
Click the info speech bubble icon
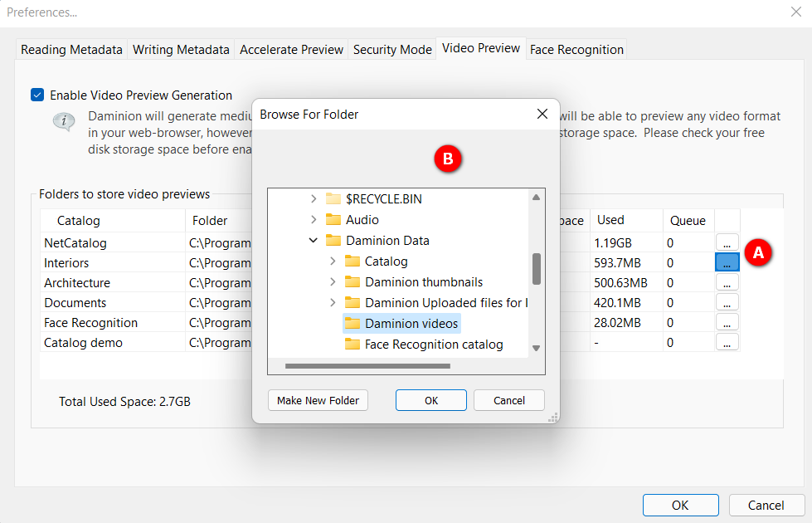pyautogui.click(x=64, y=121)
